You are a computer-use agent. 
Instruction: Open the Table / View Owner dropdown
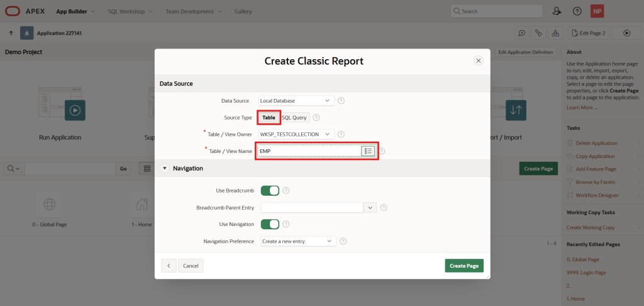[297, 134]
